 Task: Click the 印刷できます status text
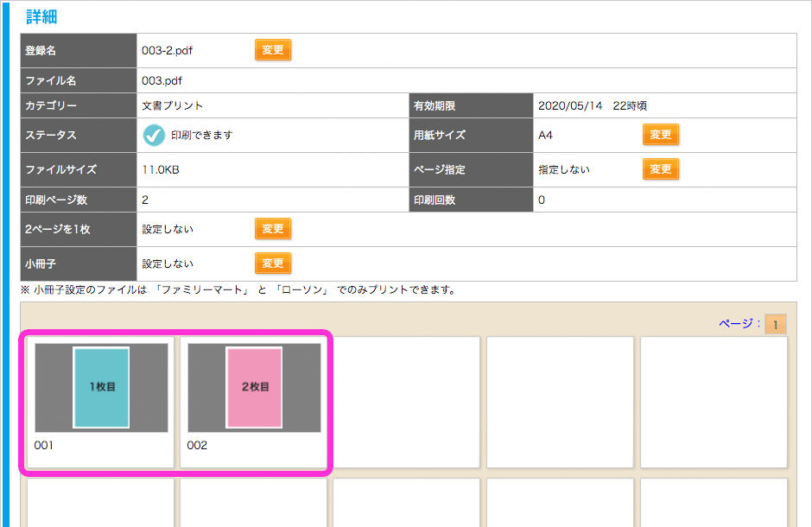(202, 135)
